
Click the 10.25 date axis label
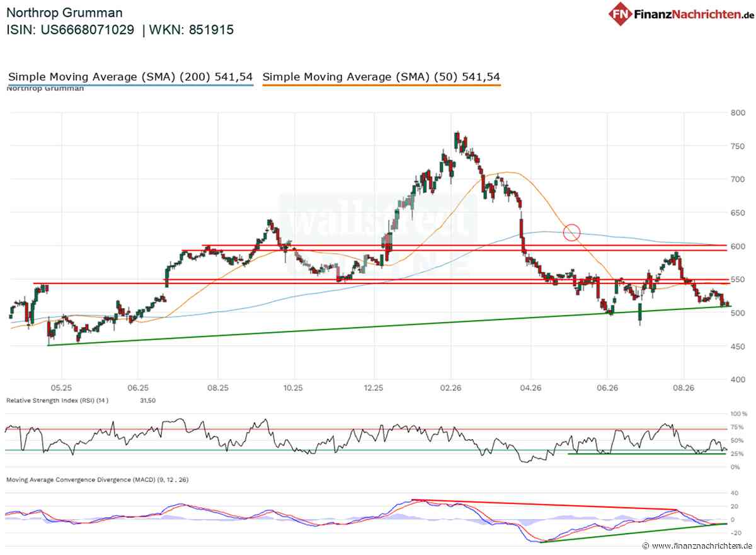pyautogui.click(x=294, y=389)
